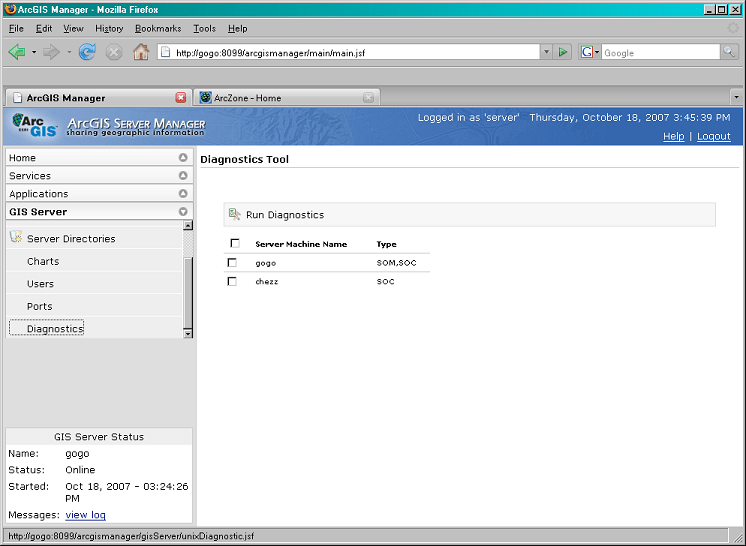Click the search magnifier icon
Image resolution: width=746 pixels, height=546 pixels.
[x=728, y=51]
